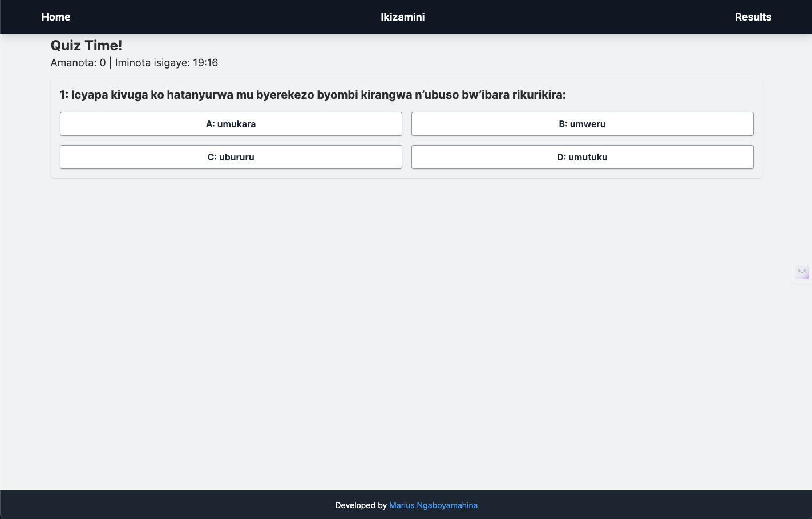
Task: Go to the Home page
Action: tap(56, 17)
